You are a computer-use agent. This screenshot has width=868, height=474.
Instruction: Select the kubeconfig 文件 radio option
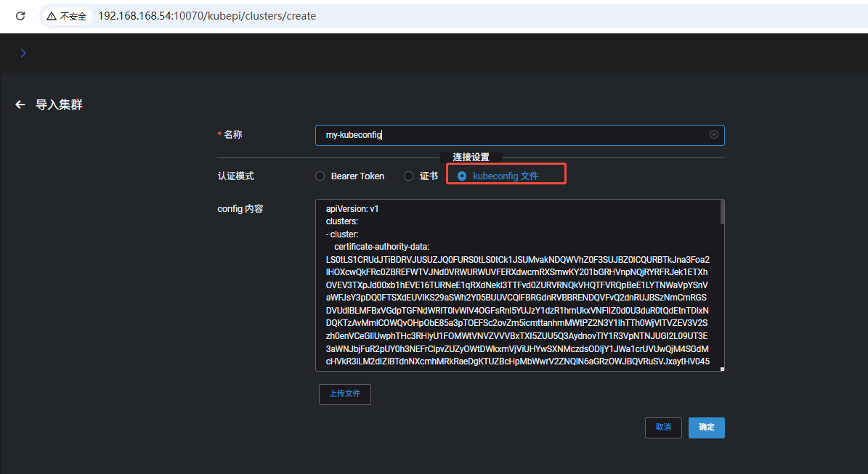click(462, 176)
